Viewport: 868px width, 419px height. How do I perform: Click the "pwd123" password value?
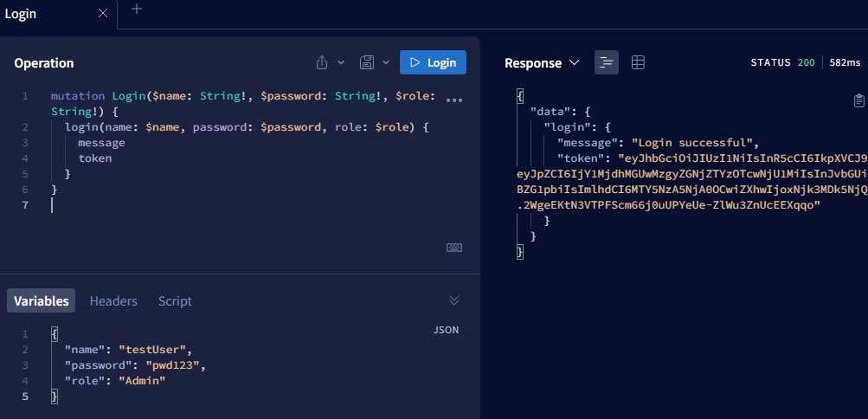[172, 365]
